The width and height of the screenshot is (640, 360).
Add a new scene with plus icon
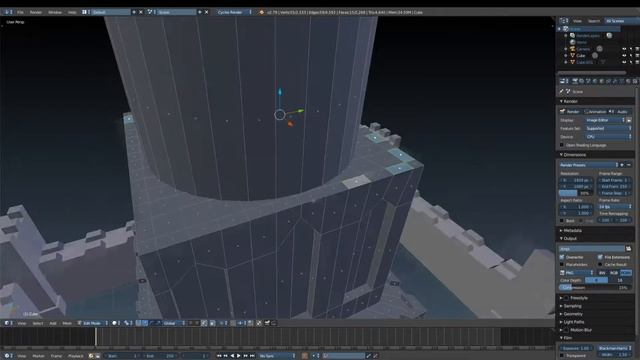(x=200, y=12)
